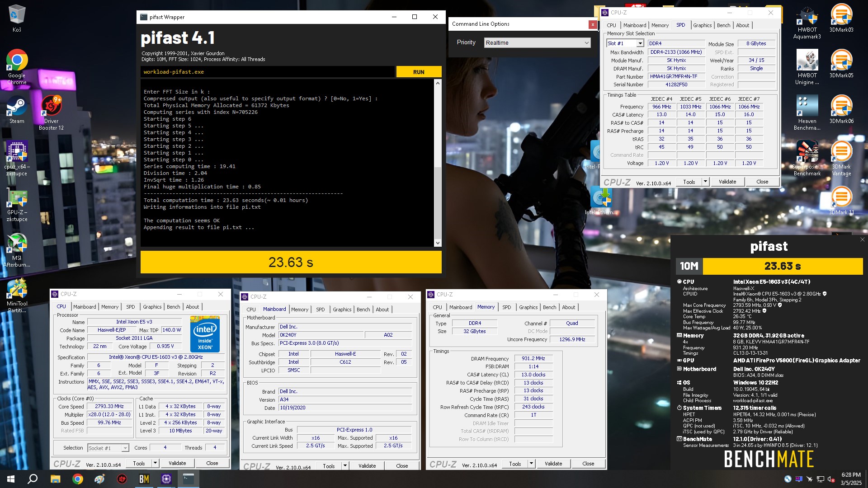
Task: Open the volume icon in system tray
Action: coord(830,479)
